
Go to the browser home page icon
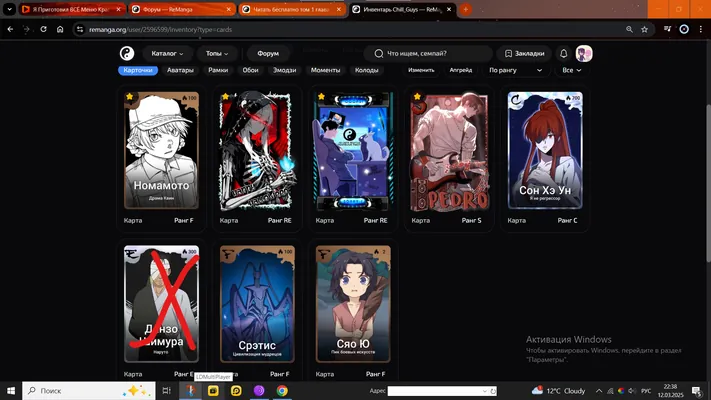(60, 29)
